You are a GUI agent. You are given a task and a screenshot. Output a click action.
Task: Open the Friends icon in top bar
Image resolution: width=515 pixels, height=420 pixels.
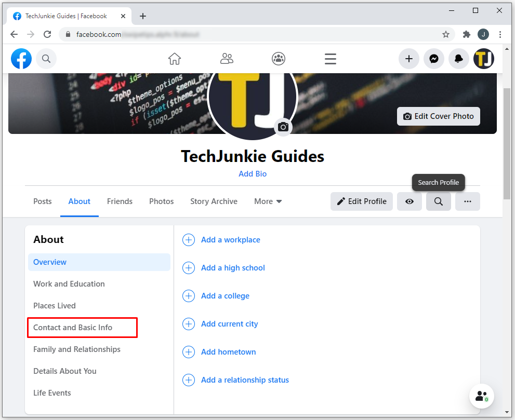click(x=227, y=59)
